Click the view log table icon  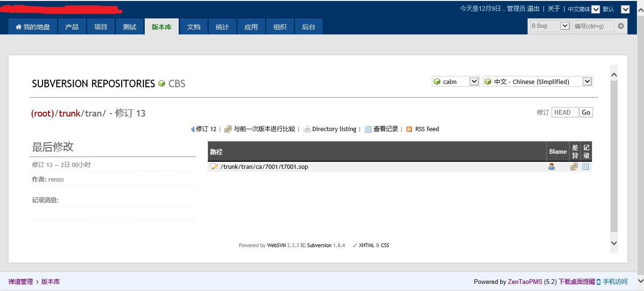pyautogui.click(x=368, y=129)
